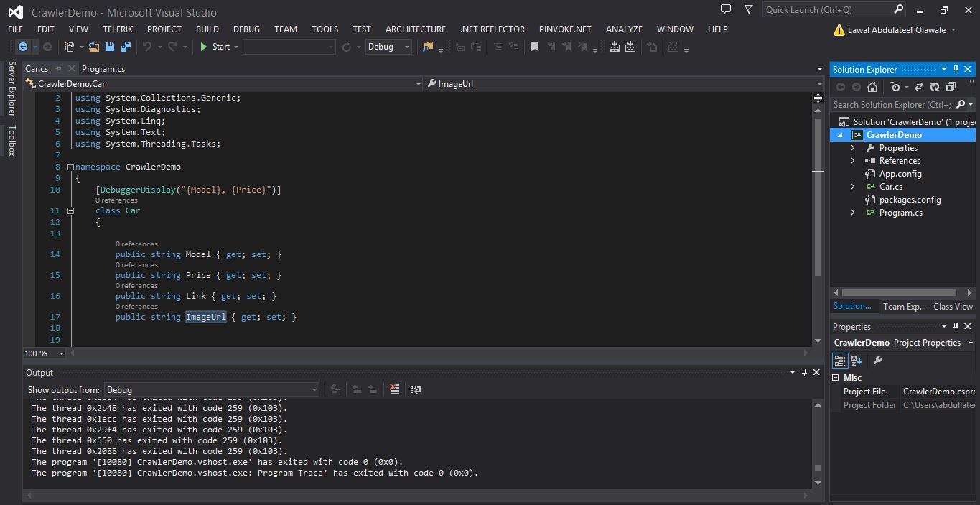The height and width of the screenshot is (505, 980).
Task: Click the Project File property value
Action: tap(938, 392)
